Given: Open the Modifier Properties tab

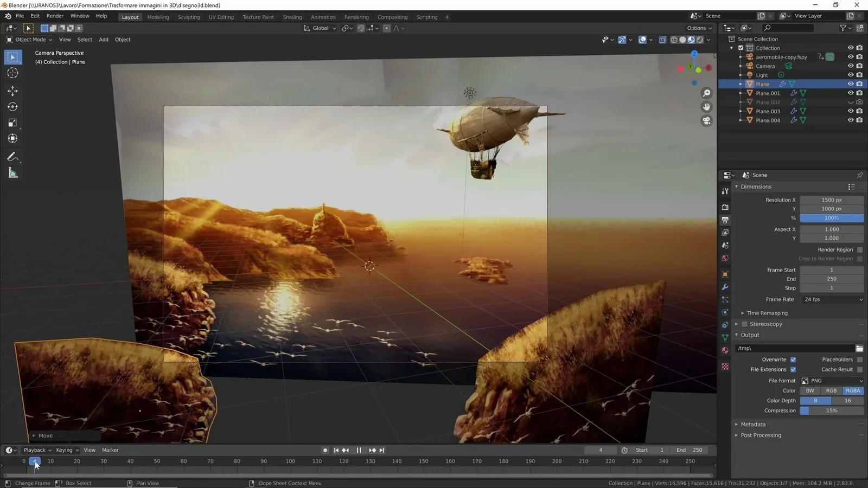Looking at the screenshot, I should tap(725, 287).
